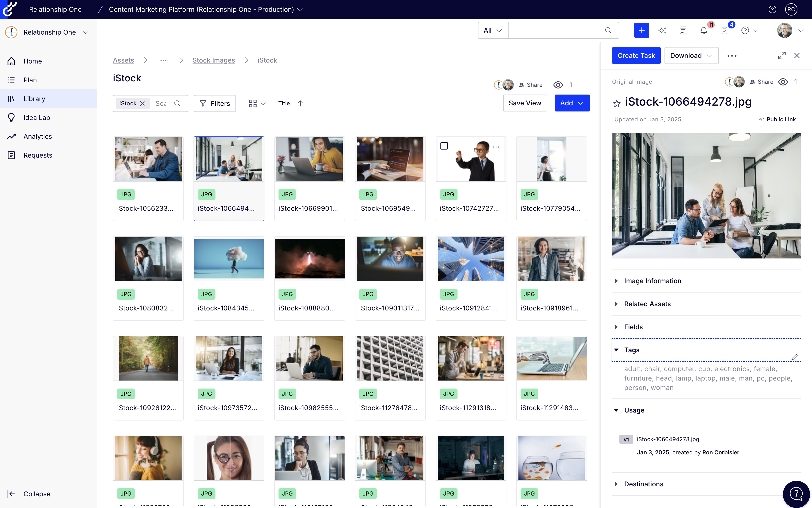Open the AI sparkle assistant icon
The height and width of the screenshot is (508, 812).
coord(662,31)
